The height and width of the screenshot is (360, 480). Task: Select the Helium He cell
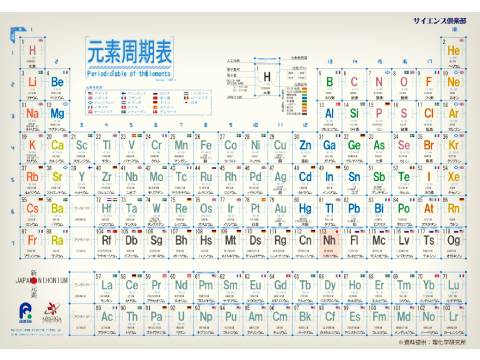tap(453, 53)
